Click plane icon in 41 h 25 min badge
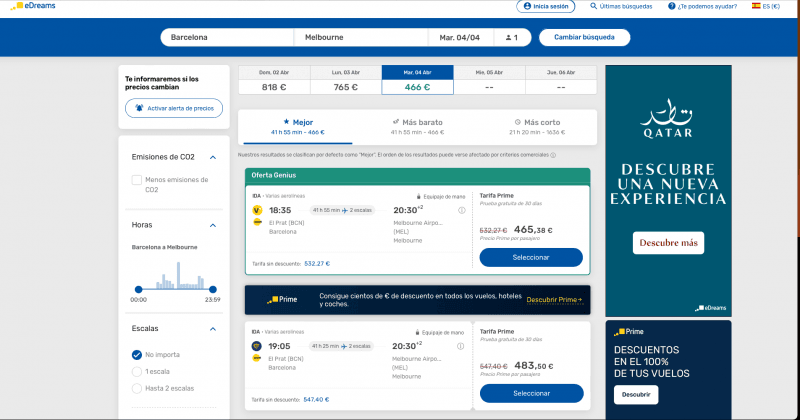Viewport: 800px width, 420px height. coord(344,346)
